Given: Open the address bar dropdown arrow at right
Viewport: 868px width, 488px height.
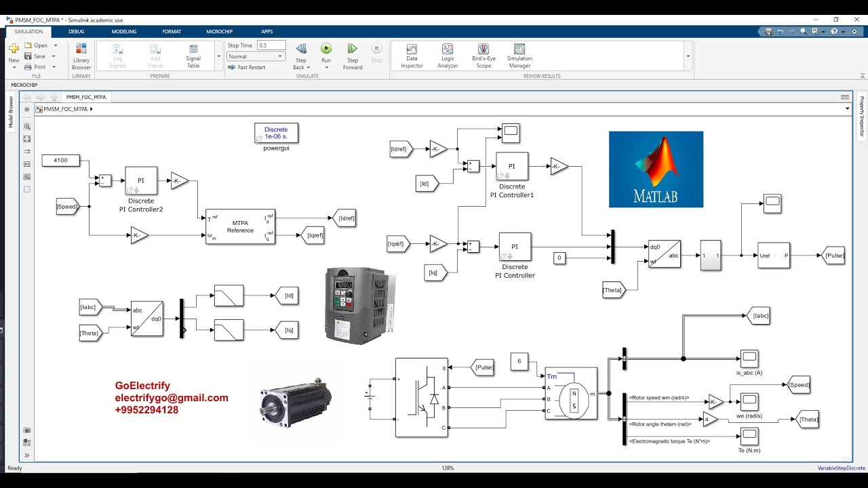Looking at the screenshot, I should point(847,109).
